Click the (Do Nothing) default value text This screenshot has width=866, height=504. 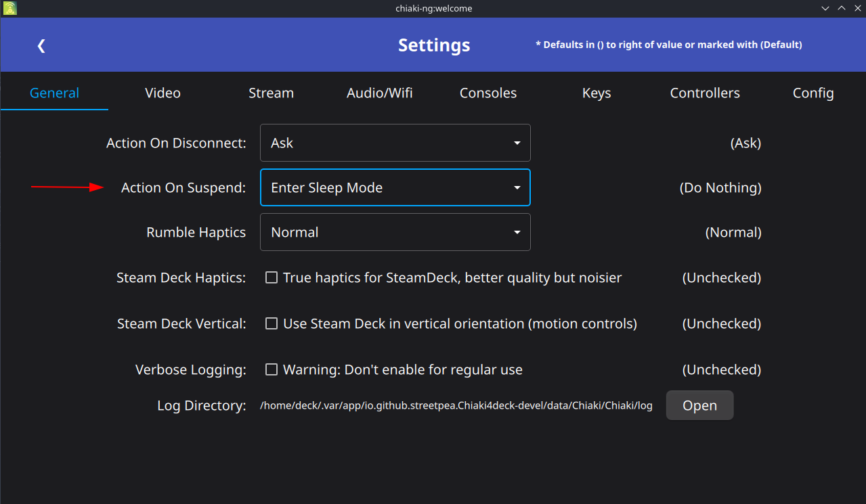click(720, 187)
